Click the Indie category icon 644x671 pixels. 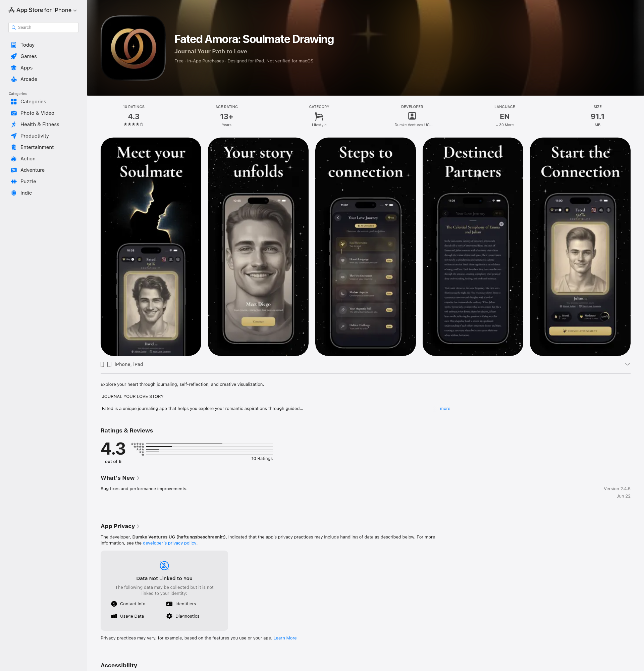click(x=14, y=193)
